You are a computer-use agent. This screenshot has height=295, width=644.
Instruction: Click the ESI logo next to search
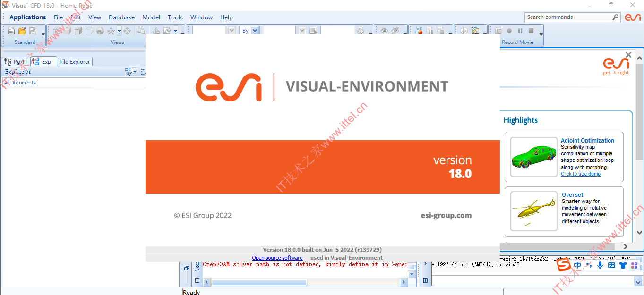coord(633,17)
